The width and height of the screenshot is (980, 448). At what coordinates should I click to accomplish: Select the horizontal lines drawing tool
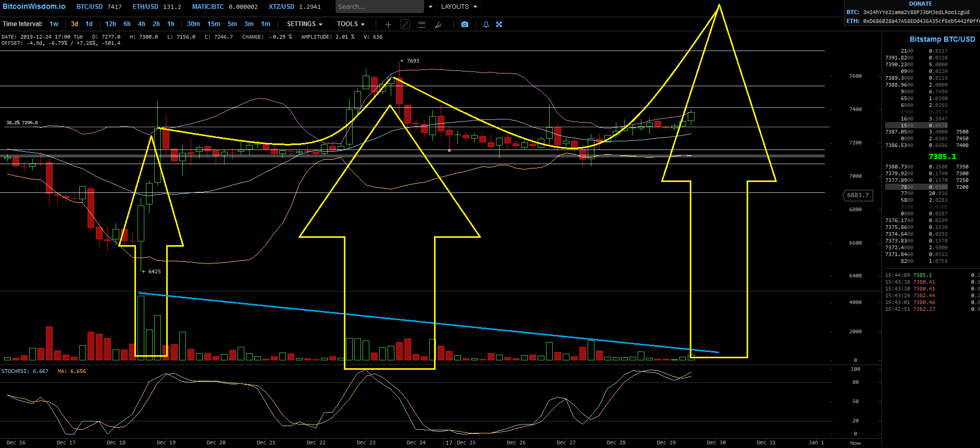pos(422,25)
